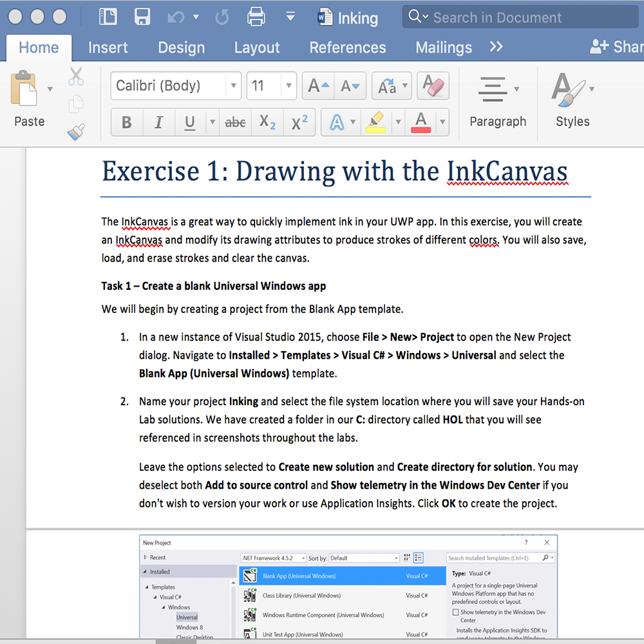The width and height of the screenshot is (644, 644).
Task: Click the Paragraph alignment icon
Action: point(493,89)
